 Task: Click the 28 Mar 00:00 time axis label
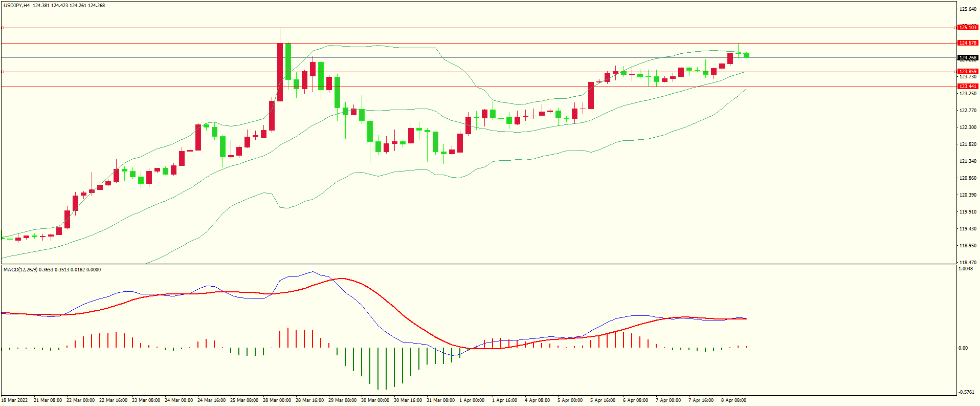click(x=277, y=400)
